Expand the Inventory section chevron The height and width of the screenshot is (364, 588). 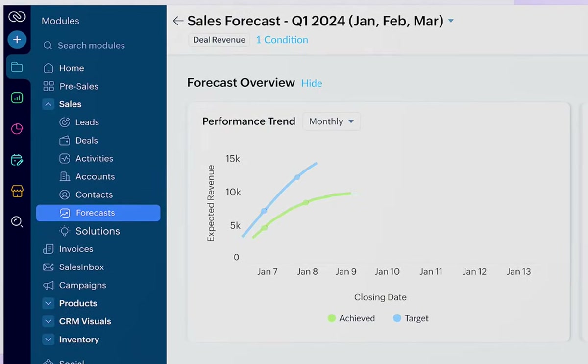48,340
